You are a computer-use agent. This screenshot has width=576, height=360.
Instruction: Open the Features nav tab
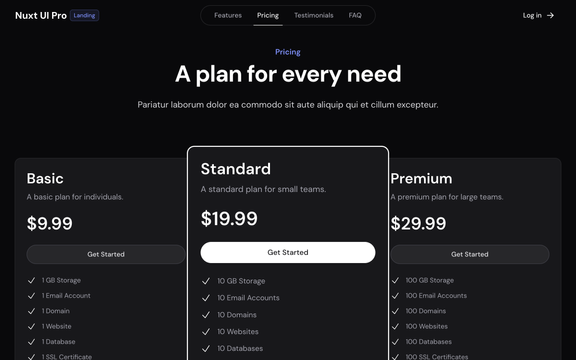point(228,15)
